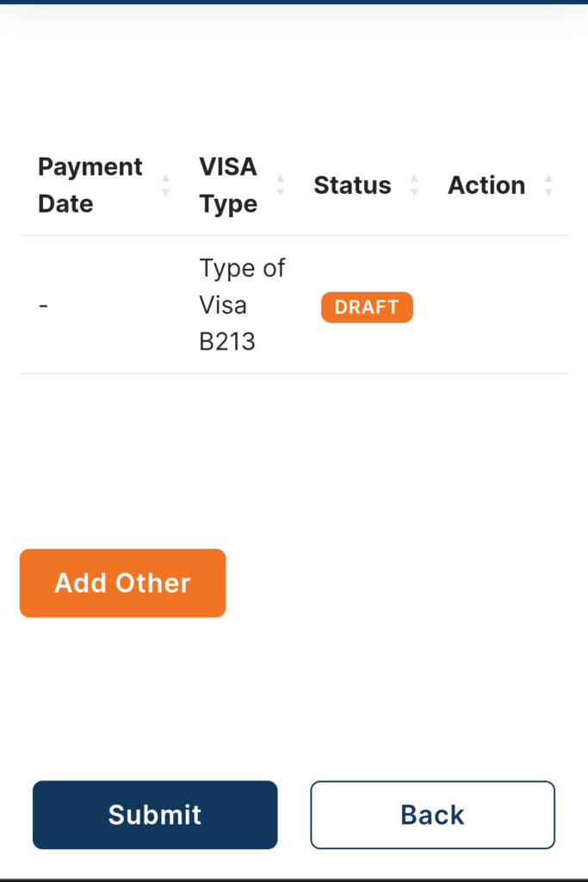
Task: Add another applicant with Add Other
Action: pyautogui.click(x=122, y=583)
